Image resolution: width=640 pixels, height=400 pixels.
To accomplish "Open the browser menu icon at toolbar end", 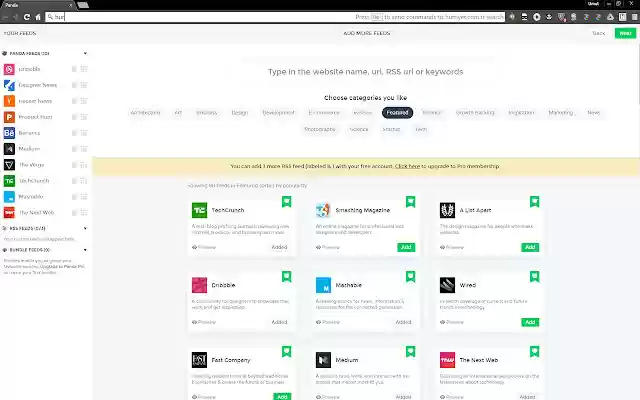I will pos(635,17).
